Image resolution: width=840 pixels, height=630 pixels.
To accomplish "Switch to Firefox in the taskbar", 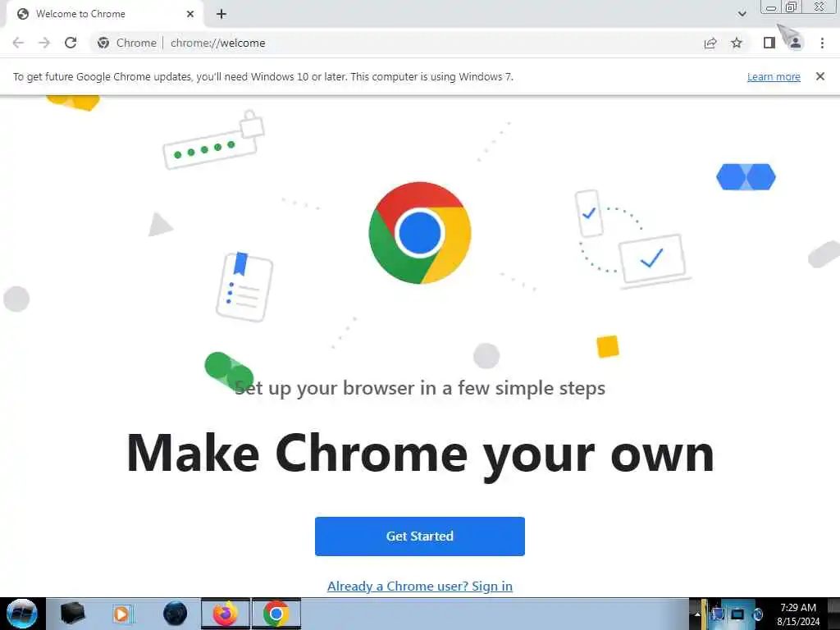I will tap(226, 614).
